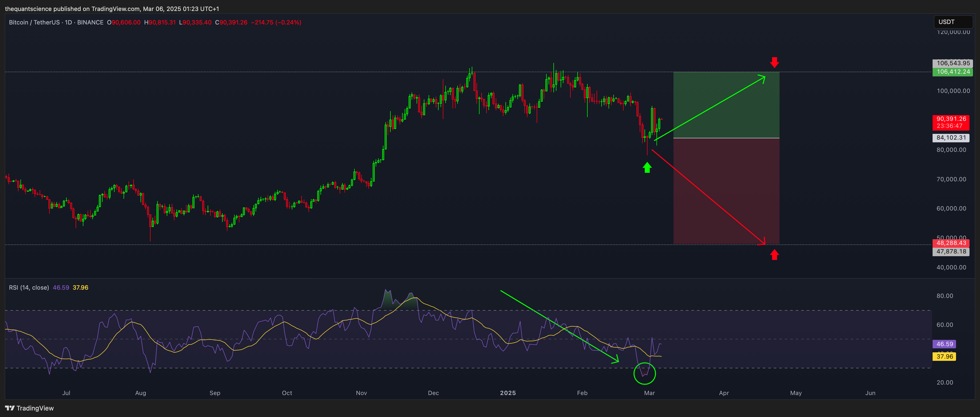Viewport: 980px width, 417px height.
Task: Click the Feb label on time axis
Action: 582,393
